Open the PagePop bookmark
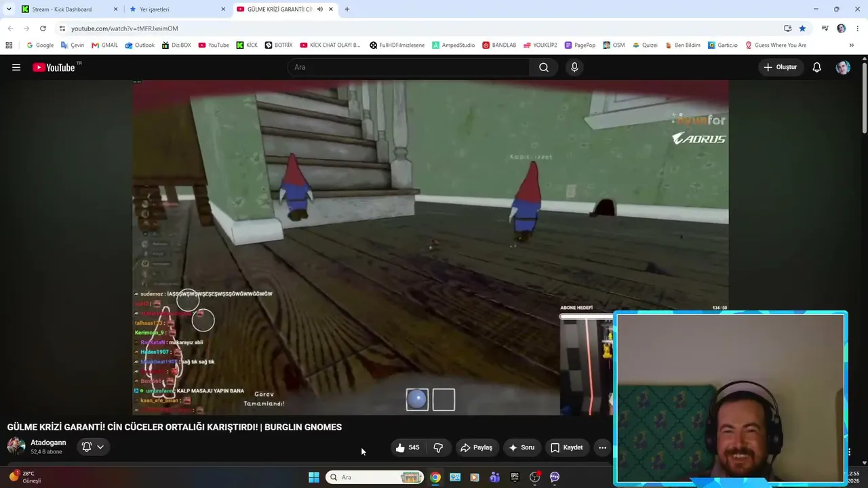 click(580, 45)
